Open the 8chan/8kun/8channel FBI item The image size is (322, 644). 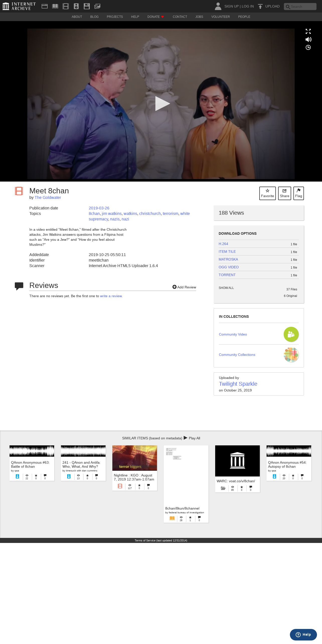pos(186,484)
